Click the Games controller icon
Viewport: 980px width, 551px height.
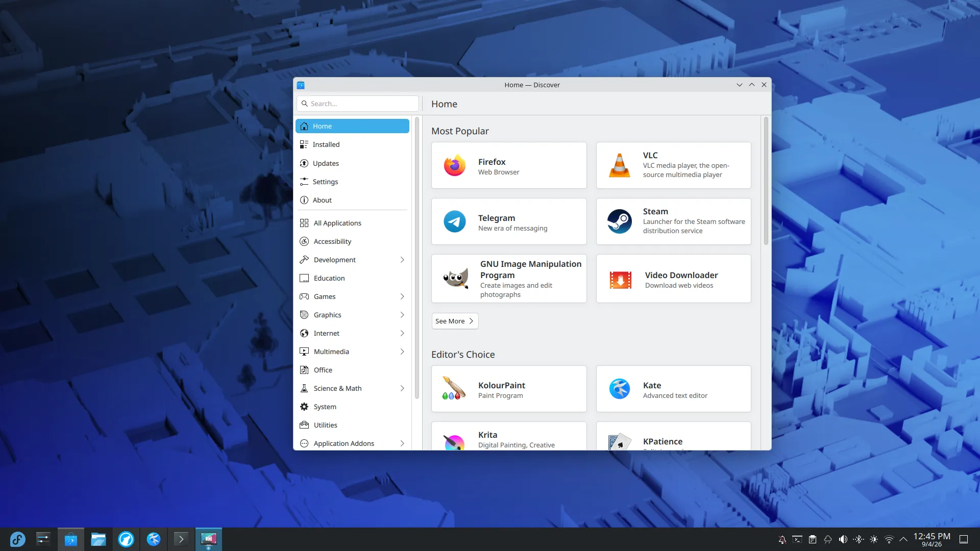(x=304, y=296)
